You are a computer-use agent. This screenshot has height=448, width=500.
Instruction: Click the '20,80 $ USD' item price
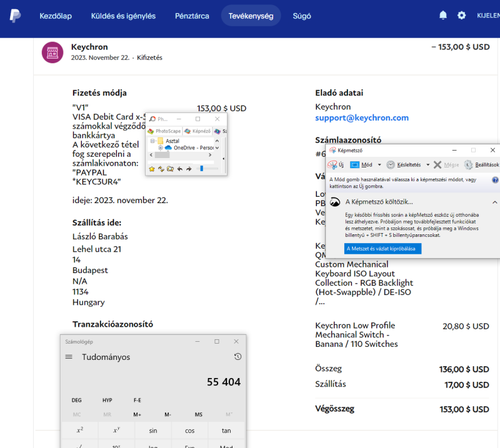pyautogui.click(x=466, y=326)
